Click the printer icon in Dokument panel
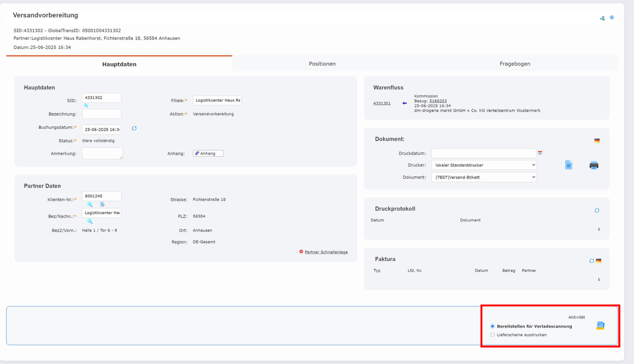The height and width of the screenshot is (364, 634). pos(594,165)
